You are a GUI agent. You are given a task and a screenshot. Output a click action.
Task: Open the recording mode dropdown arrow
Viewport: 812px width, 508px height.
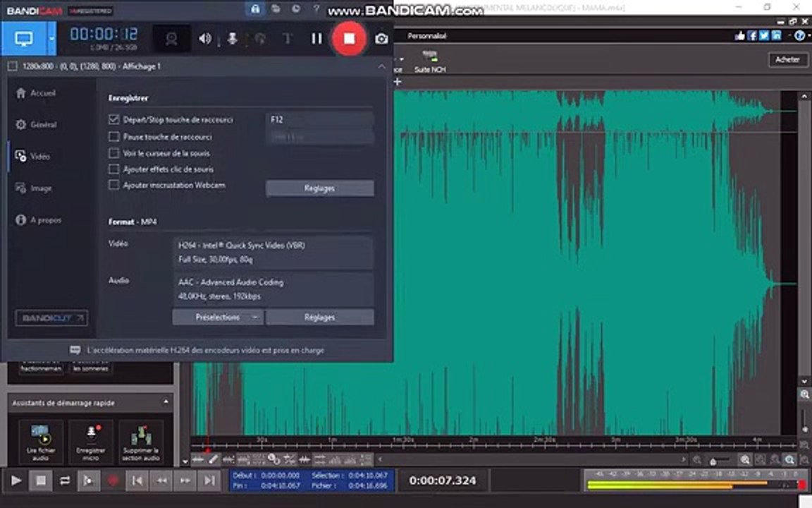[51, 39]
